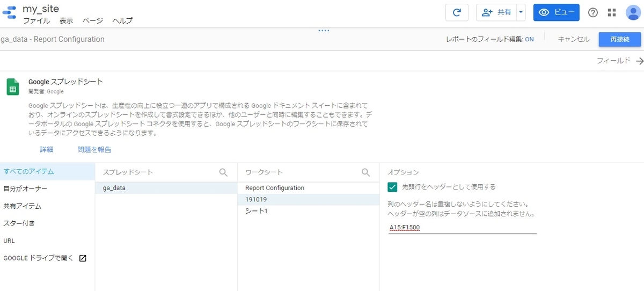
Task: Select the Report Configuration worksheet
Action: coord(309,188)
